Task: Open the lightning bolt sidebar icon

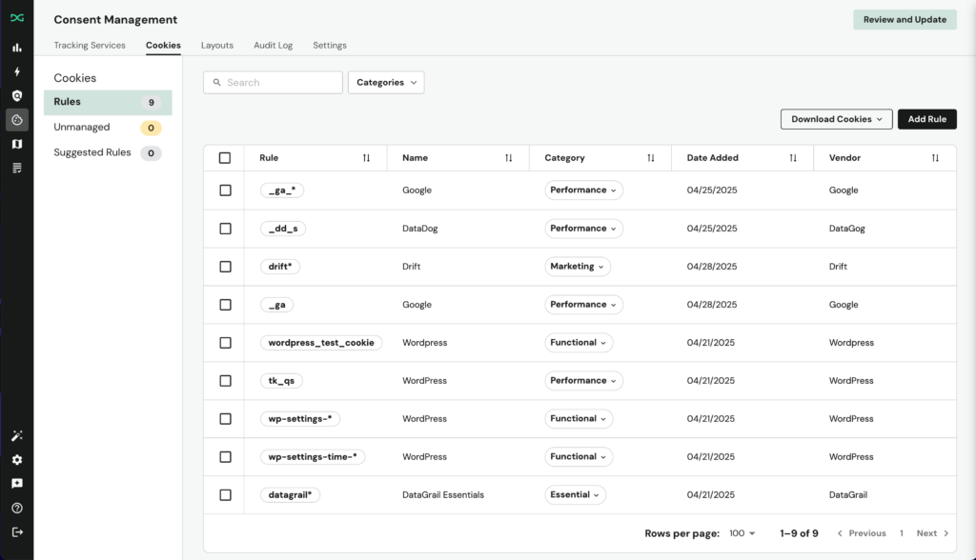Action: (x=16, y=71)
